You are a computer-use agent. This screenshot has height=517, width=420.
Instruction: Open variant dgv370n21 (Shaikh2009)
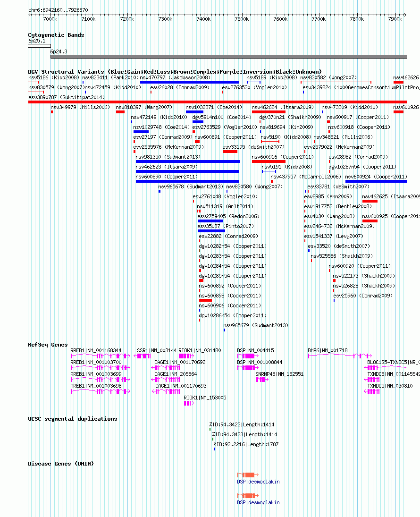290,118
